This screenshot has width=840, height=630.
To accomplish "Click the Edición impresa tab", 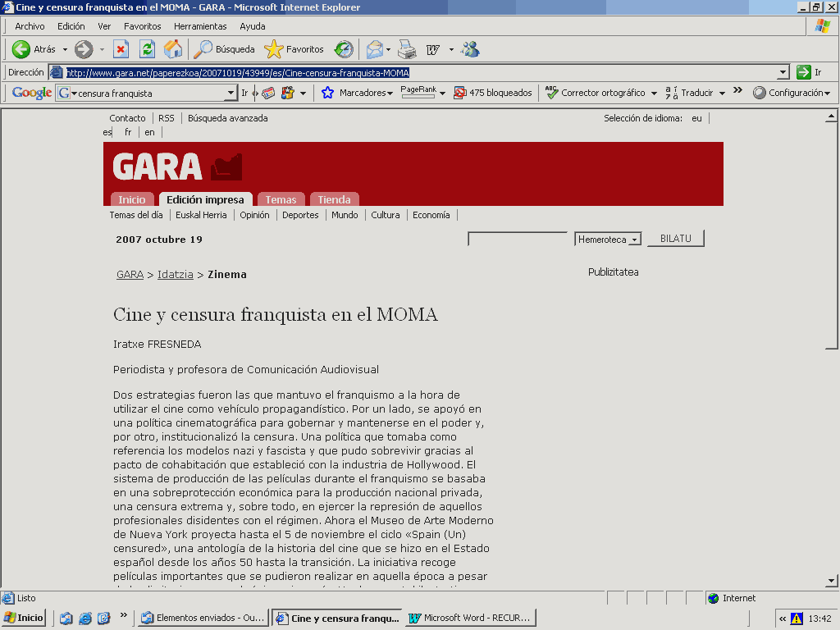I will click(x=205, y=199).
